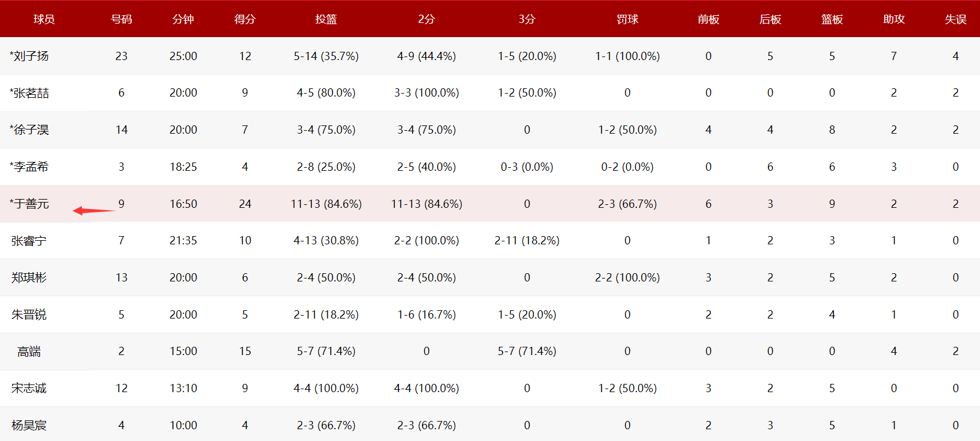Click the 球员 column header
The height and width of the screenshot is (441, 980).
[44, 19]
